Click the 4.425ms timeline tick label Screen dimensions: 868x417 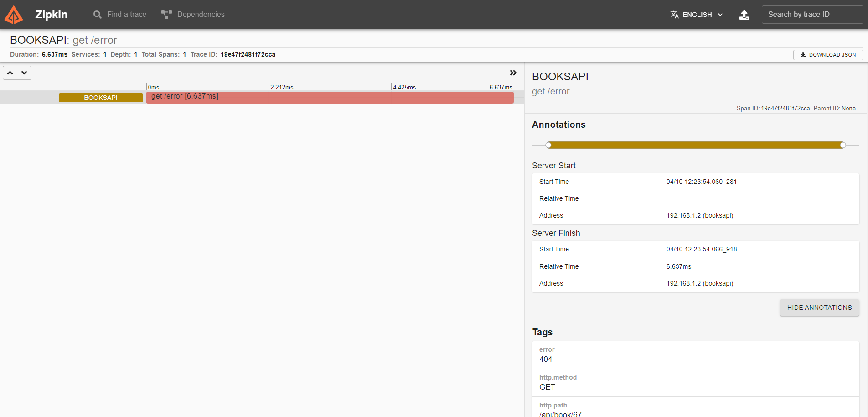click(404, 87)
